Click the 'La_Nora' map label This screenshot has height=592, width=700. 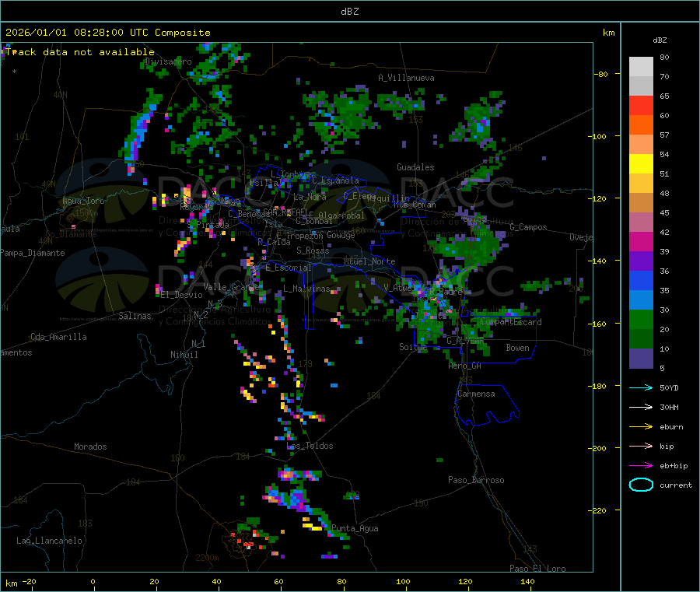tap(310, 197)
